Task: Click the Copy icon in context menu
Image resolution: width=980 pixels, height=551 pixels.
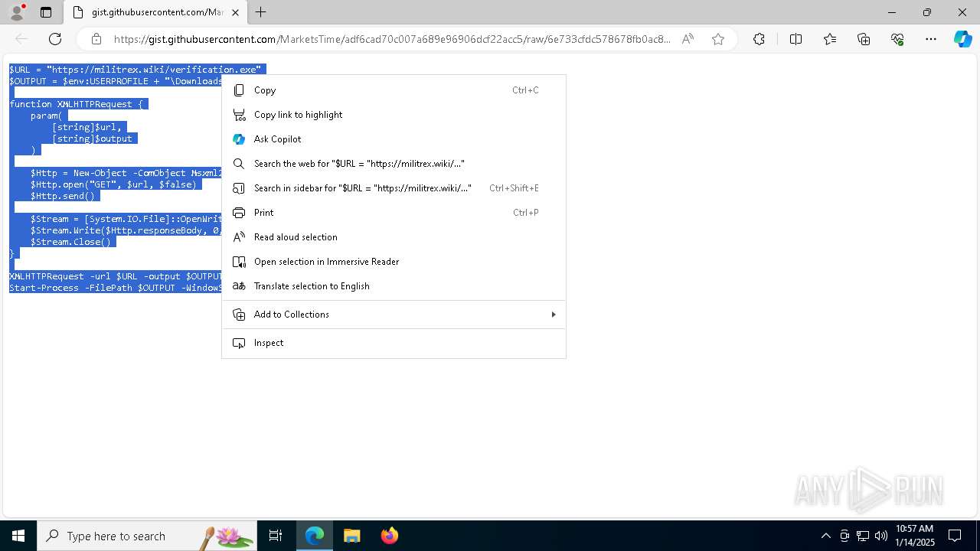Action: (x=239, y=90)
